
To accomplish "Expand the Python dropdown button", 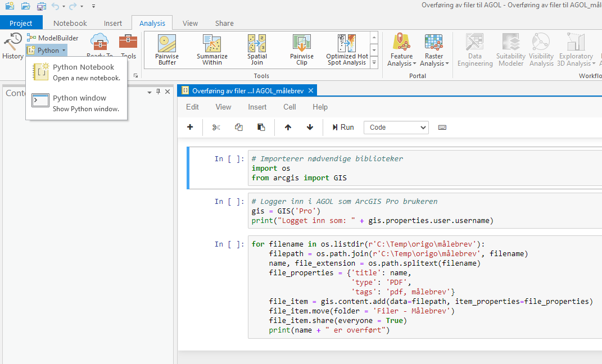I will pyautogui.click(x=47, y=50).
